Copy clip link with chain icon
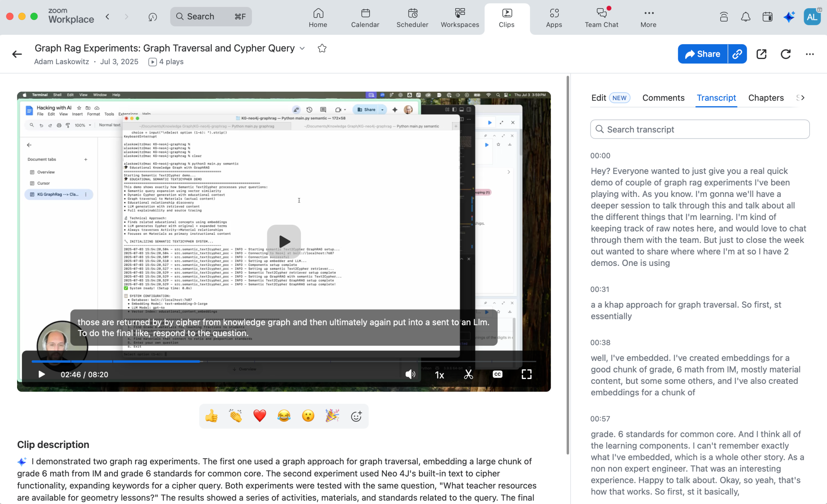The image size is (827, 504). tap(737, 54)
